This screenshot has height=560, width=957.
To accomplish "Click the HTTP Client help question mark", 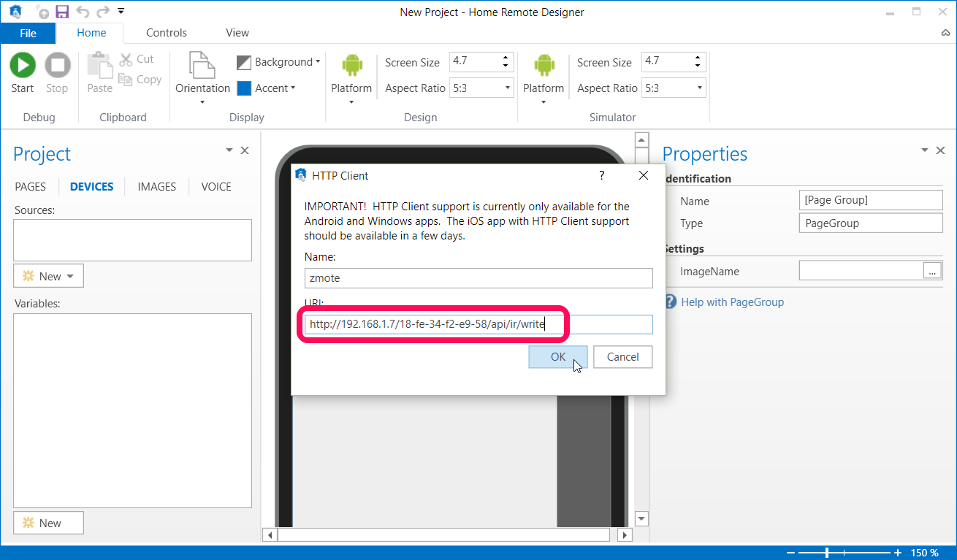I will tap(602, 175).
